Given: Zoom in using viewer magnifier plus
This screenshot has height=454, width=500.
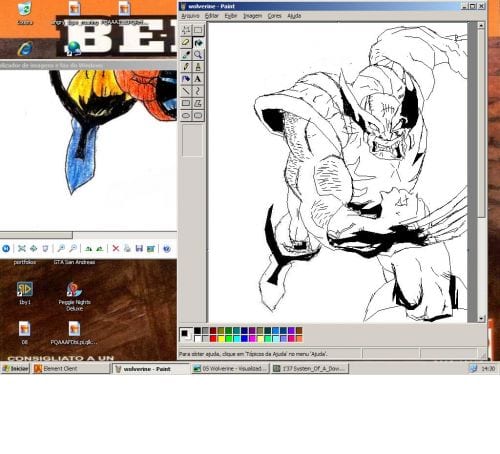Looking at the screenshot, I should pos(61,248).
